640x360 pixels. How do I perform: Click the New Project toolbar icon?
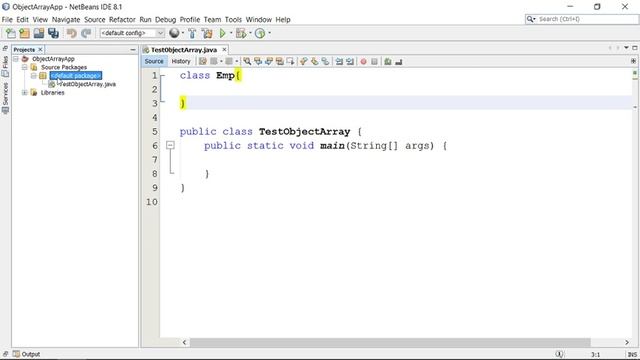point(24,33)
